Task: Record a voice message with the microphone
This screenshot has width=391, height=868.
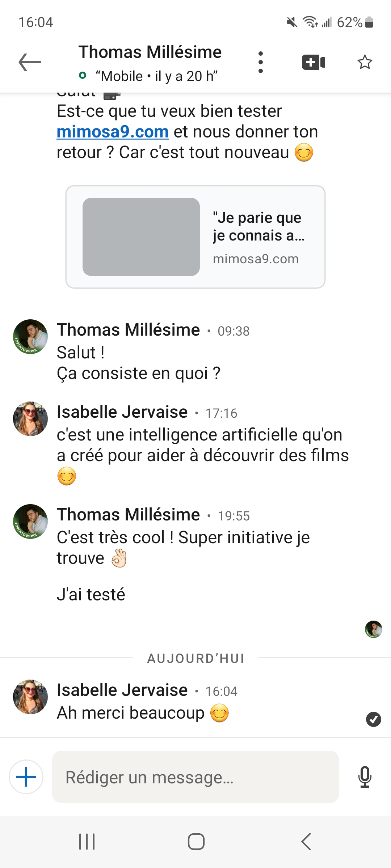Action: coord(365,777)
